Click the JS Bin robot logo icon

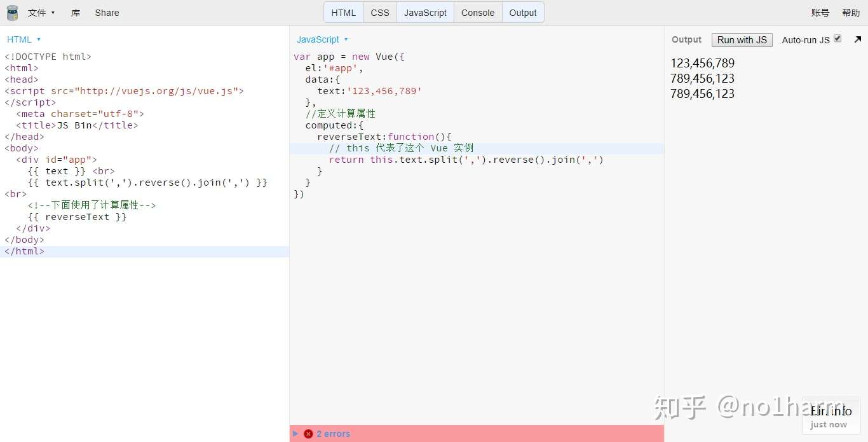pyautogui.click(x=12, y=13)
